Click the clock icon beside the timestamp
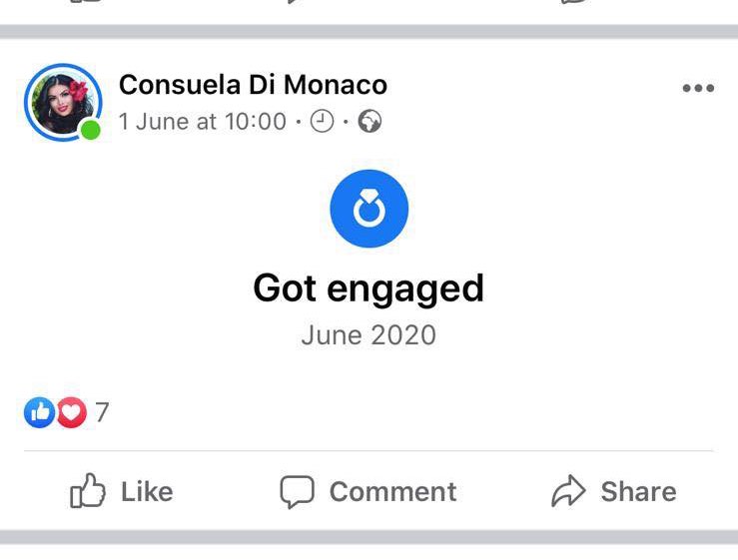The width and height of the screenshot is (738, 560). click(x=323, y=122)
